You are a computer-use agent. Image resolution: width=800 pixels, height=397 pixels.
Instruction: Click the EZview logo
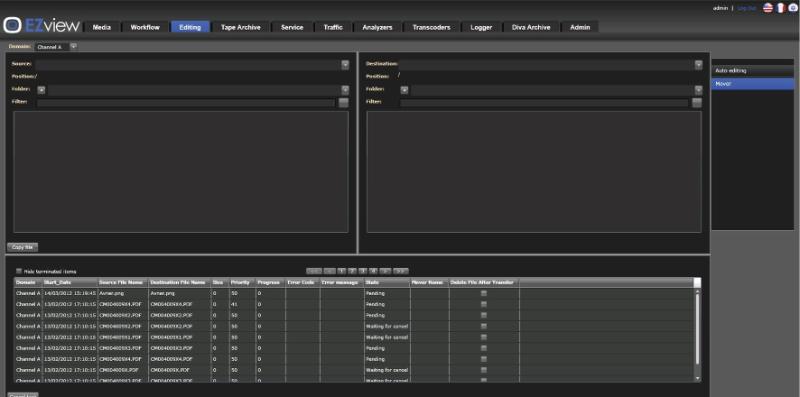pos(41,25)
